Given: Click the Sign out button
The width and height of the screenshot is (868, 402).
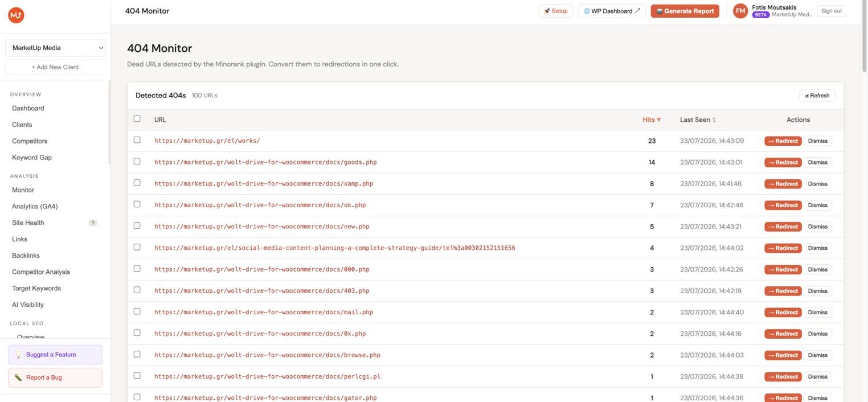Looking at the screenshot, I should (x=832, y=11).
